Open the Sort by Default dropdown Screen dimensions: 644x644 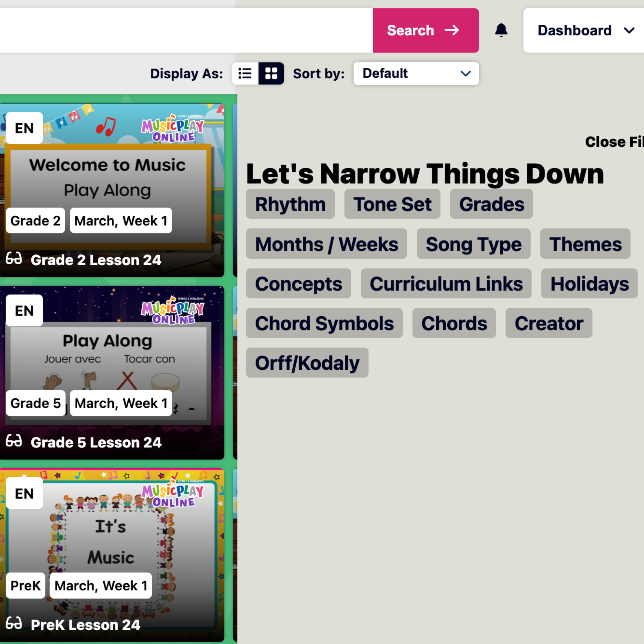point(416,73)
